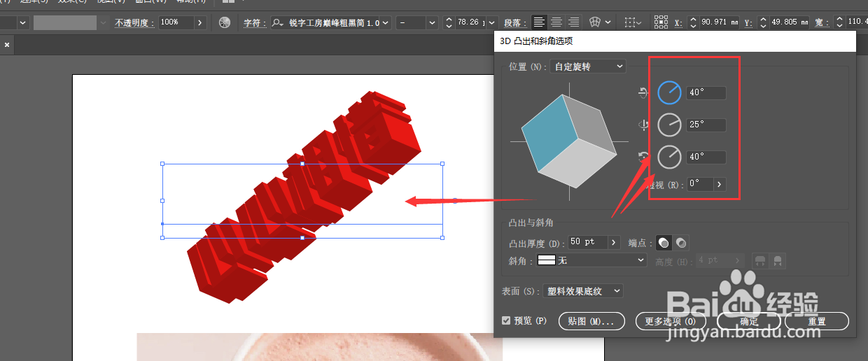Close the document tab with the x

7,45
